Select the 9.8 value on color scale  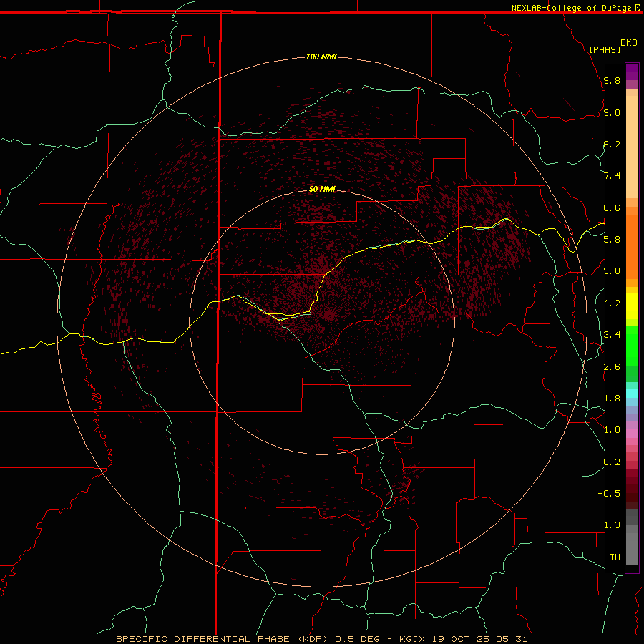612,80
